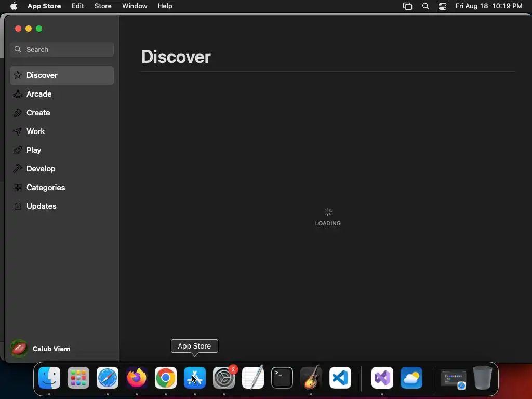
Task: Open Stage Manager from menu bar
Action: click(x=407, y=6)
